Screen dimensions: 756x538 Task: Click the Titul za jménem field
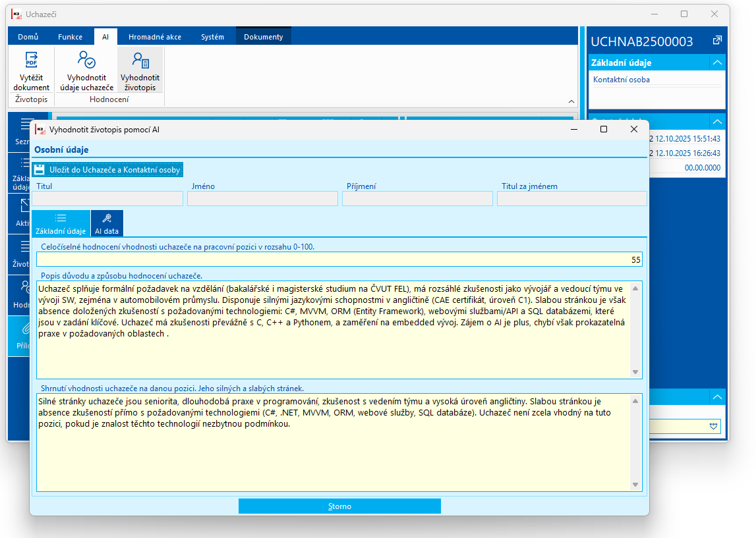572,198
